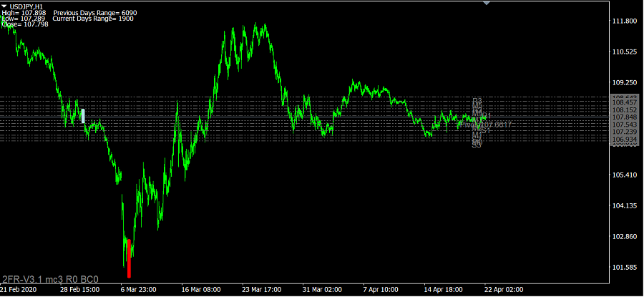The image size is (644, 297).
Task: Click the Current Days Range text
Action: click(x=92, y=19)
